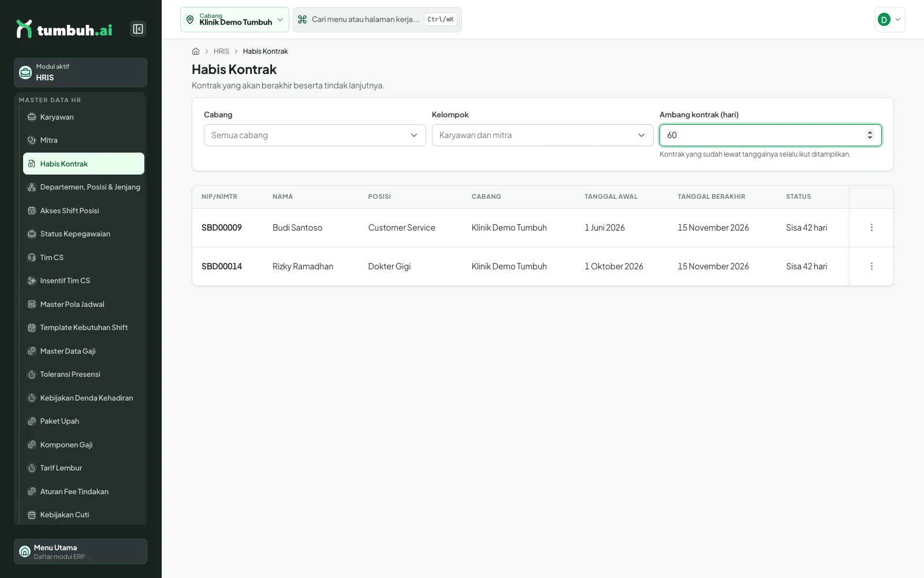Open Komponen Gaji in sidebar
The image size is (924, 578).
click(84, 445)
